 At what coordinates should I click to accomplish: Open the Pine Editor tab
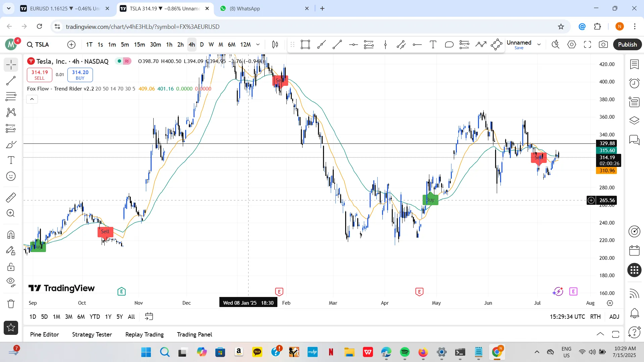[44, 335]
